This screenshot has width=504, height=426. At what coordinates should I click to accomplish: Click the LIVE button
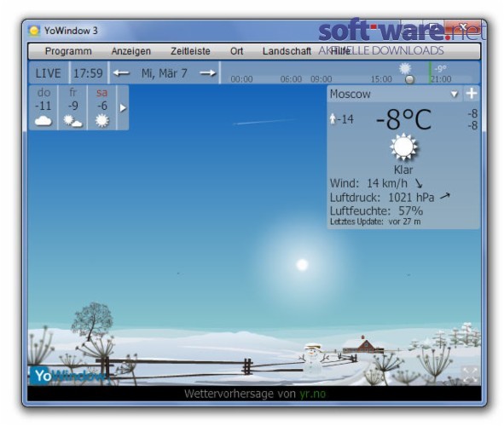point(49,73)
